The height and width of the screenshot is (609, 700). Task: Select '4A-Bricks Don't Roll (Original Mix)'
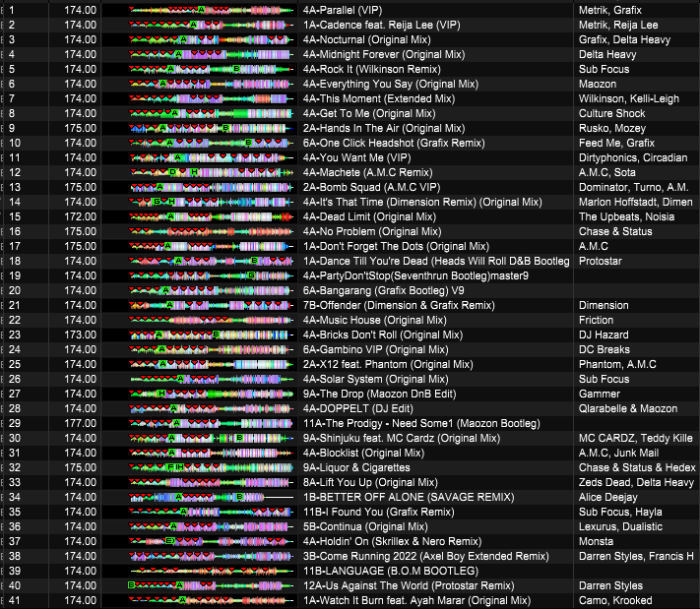click(383, 335)
